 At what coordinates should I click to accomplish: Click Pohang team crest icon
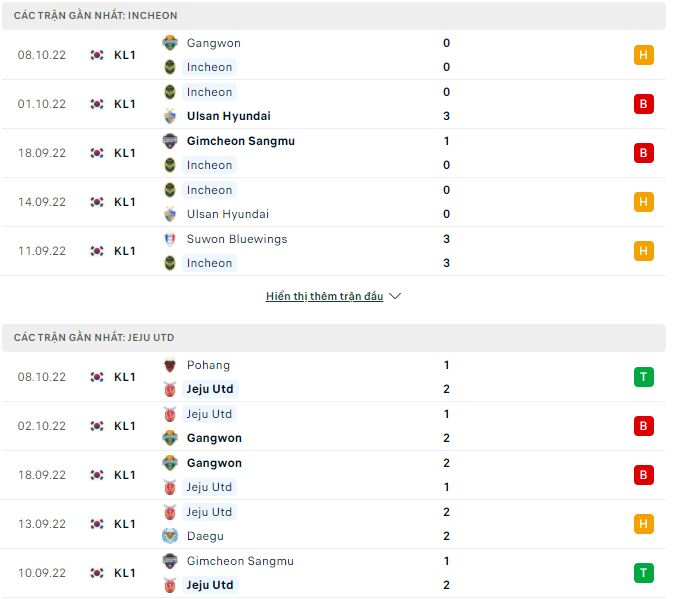click(x=170, y=365)
